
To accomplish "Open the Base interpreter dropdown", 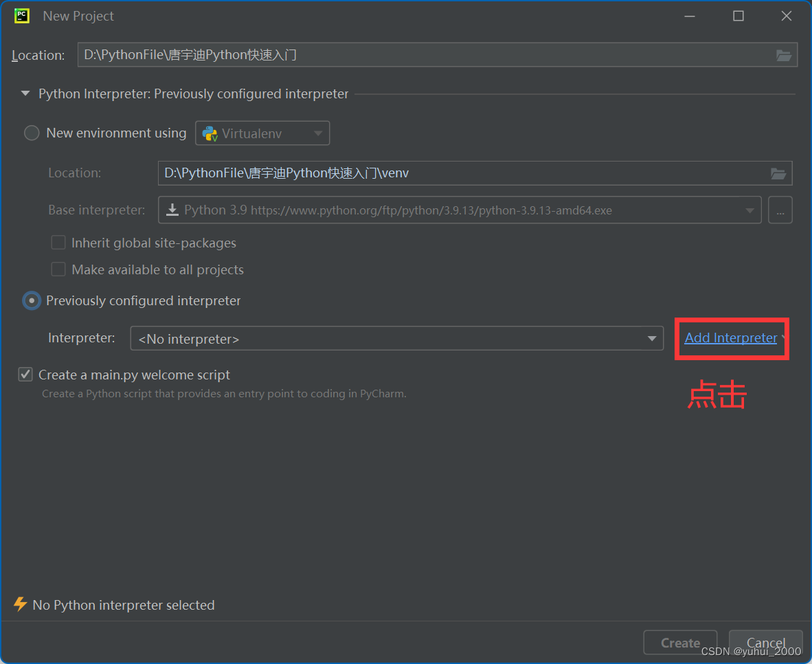I will point(460,210).
